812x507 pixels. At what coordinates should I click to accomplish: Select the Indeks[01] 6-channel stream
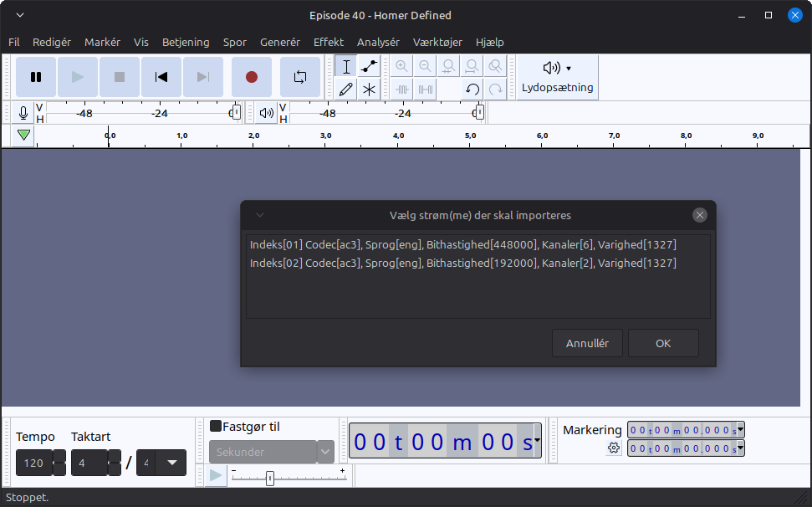coord(462,245)
